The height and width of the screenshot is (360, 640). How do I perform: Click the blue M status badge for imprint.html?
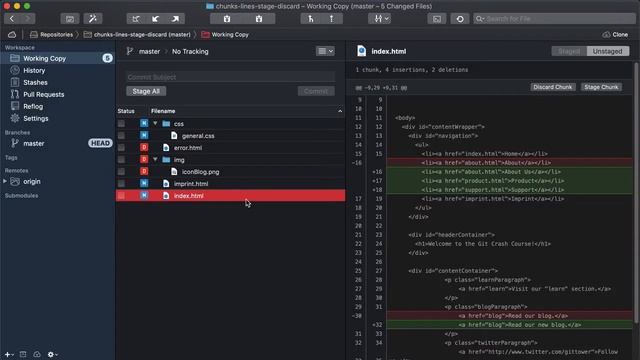(x=144, y=183)
